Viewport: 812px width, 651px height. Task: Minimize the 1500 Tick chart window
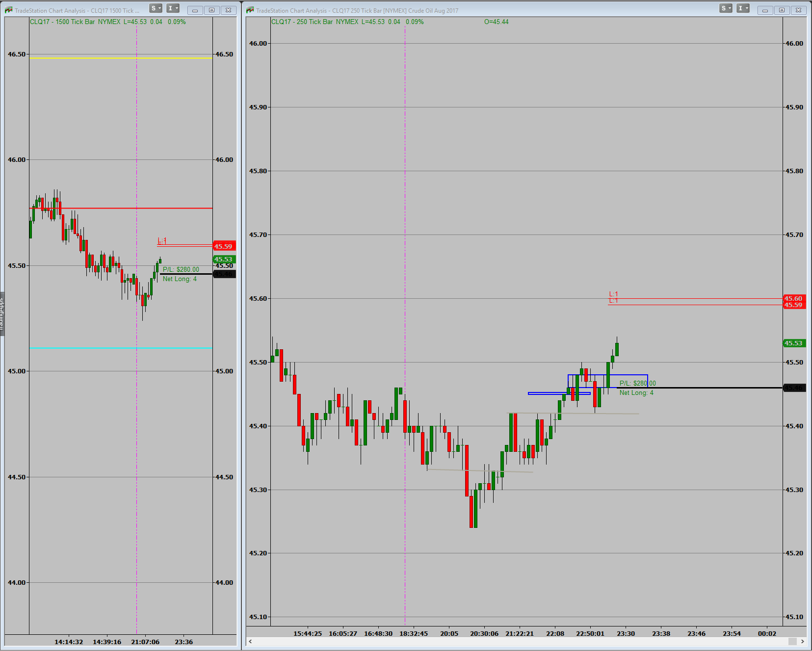(x=195, y=10)
